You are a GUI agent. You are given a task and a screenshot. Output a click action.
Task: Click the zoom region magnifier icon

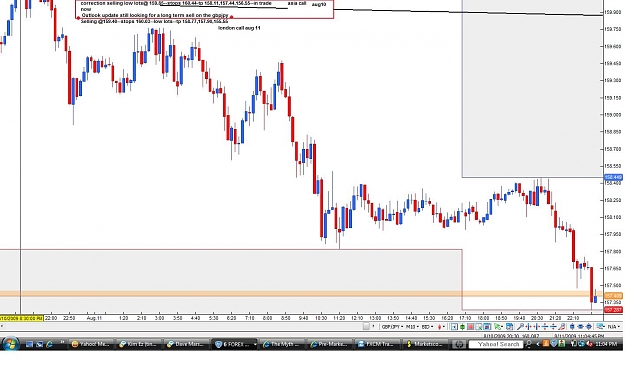(x=479, y=327)
